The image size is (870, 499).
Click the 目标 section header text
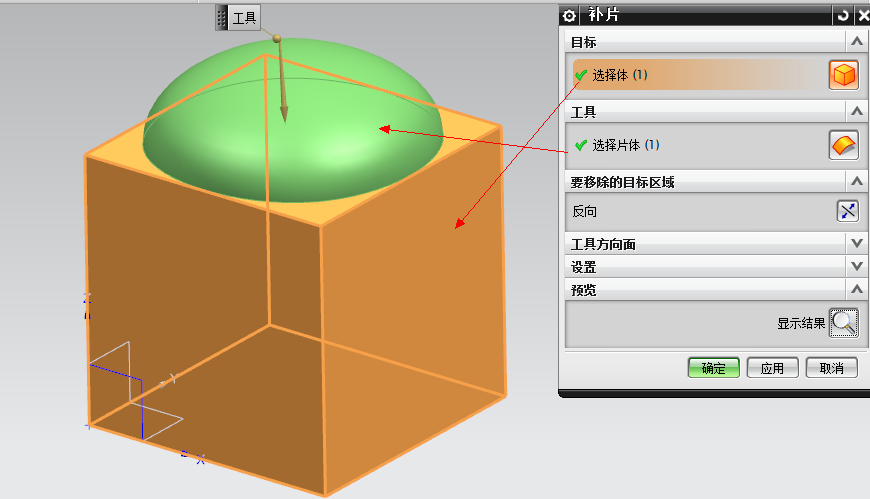(x=584, y=42)
